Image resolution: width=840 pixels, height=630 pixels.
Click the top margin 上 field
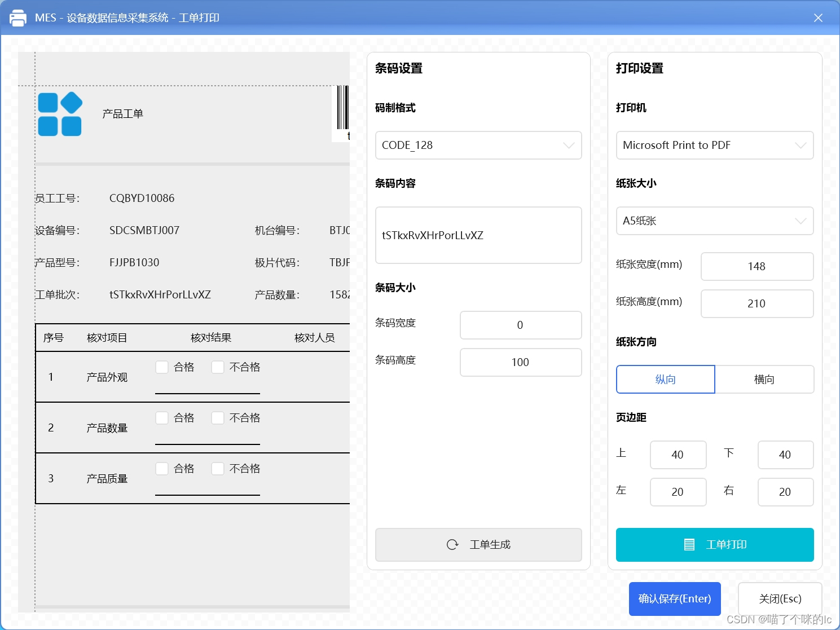coord(678,455)
